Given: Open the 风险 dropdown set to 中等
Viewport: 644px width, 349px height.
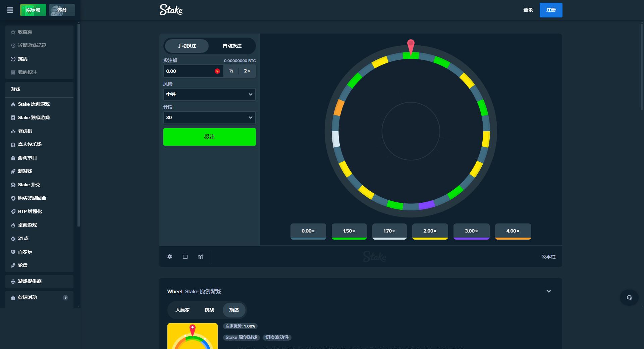Looking at the screenshot, I should (209, 94).
